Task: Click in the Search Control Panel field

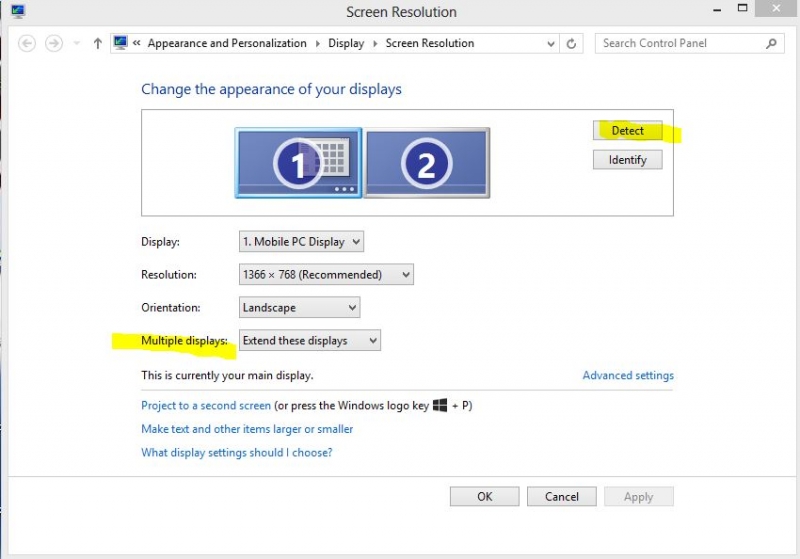Action: coord(680,43)
